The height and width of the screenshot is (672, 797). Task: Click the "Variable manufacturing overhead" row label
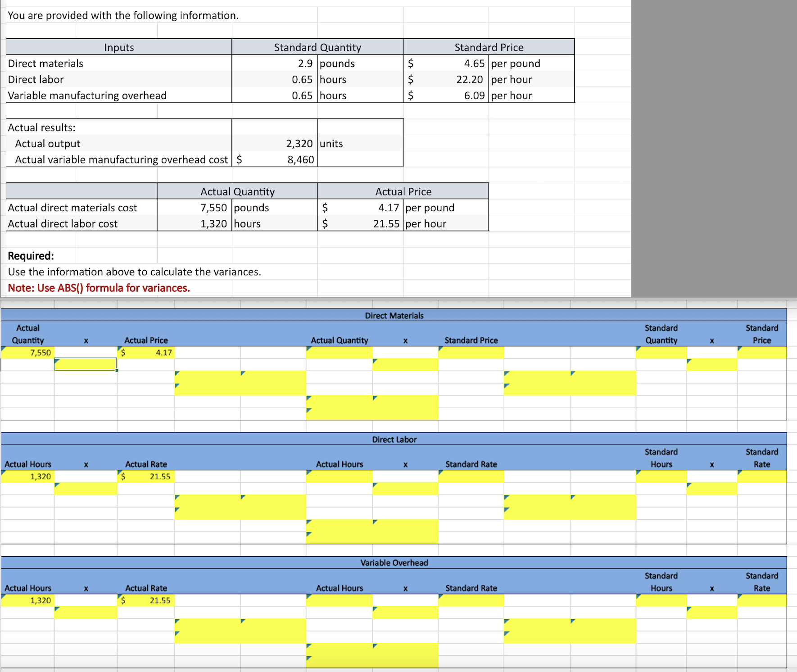click(87, 95)
